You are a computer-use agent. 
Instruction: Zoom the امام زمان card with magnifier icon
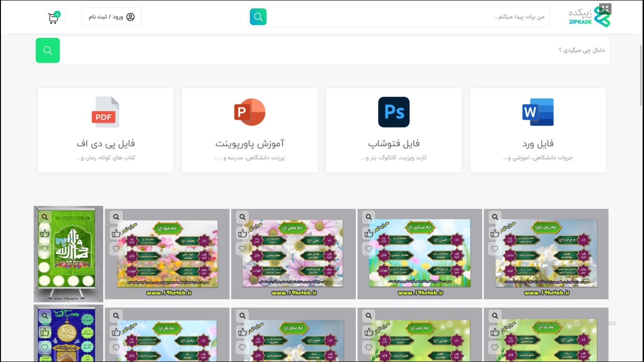495,217
